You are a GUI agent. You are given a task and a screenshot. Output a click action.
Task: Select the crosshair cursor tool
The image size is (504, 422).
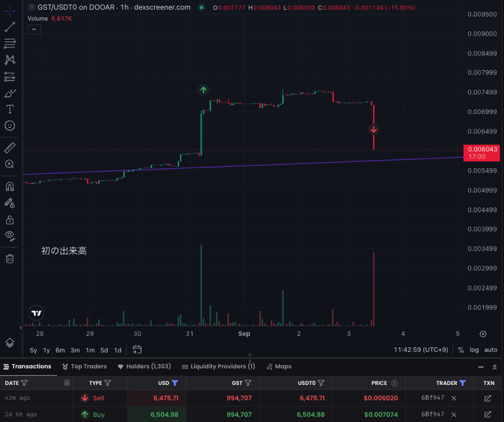(10, 11)
